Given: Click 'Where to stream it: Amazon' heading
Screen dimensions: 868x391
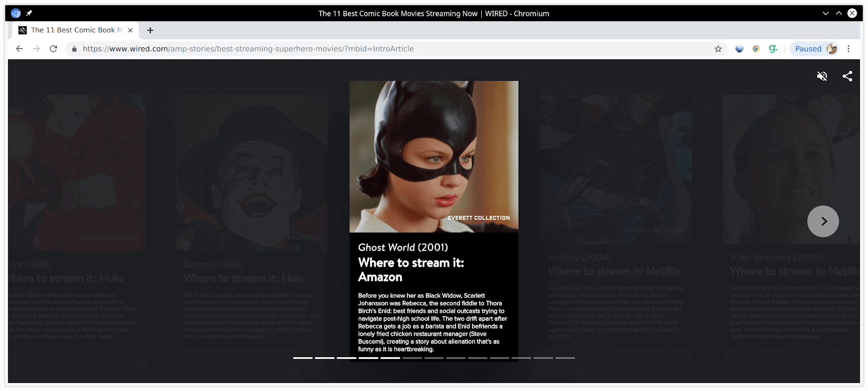Looking at the screenshot, I should 411,270.
